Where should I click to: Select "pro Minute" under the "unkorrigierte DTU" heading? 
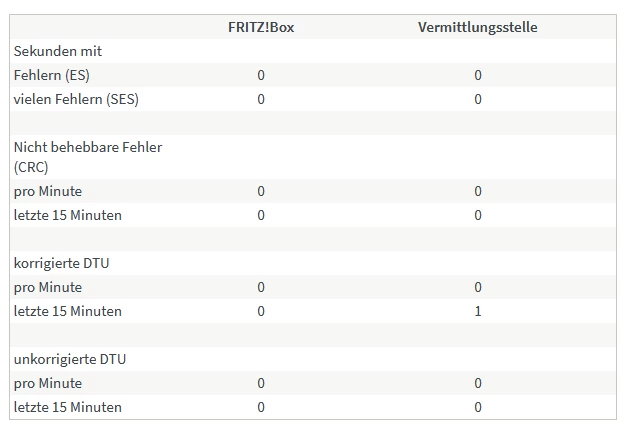(48, 383)
